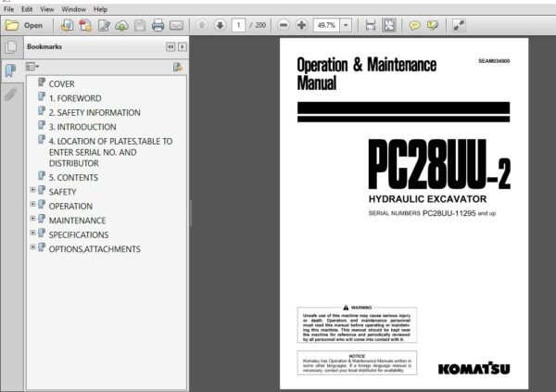Click the Komatsu logo on page
The height and width of the screenshot is (392, 556).
pyautogui.click(x=474, y=369)
